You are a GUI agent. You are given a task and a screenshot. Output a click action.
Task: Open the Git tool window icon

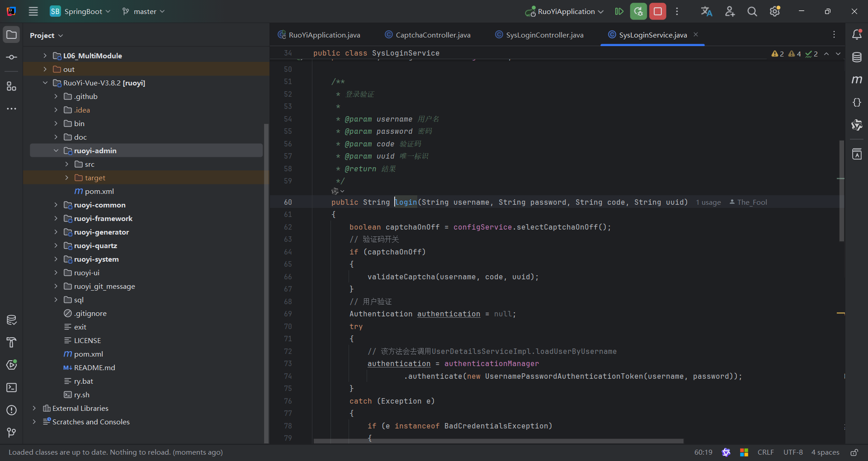pos(12,433)
